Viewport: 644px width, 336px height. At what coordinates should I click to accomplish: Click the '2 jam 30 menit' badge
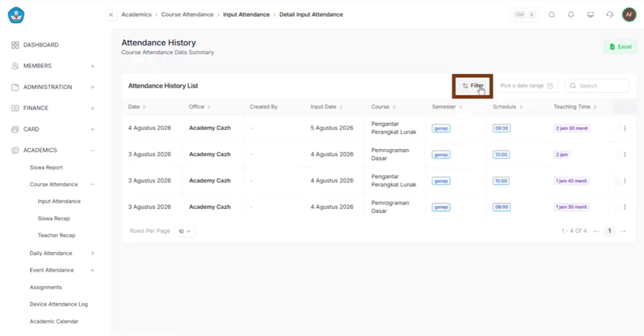[x=572, y=128]
